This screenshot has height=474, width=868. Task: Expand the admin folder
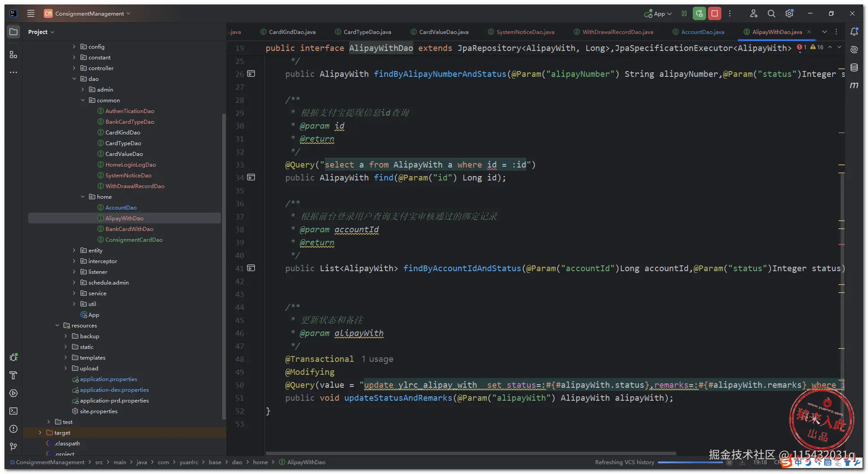83,89
